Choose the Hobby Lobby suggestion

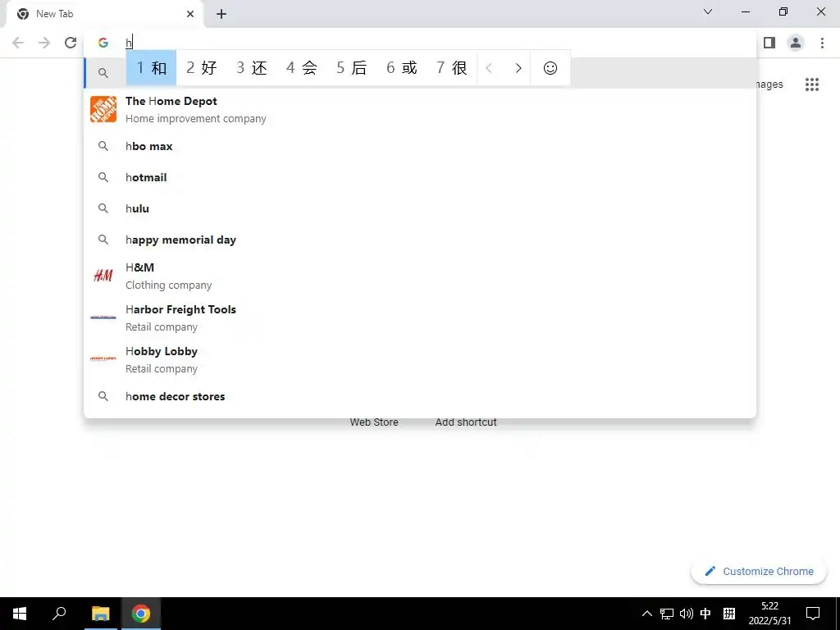420,359
